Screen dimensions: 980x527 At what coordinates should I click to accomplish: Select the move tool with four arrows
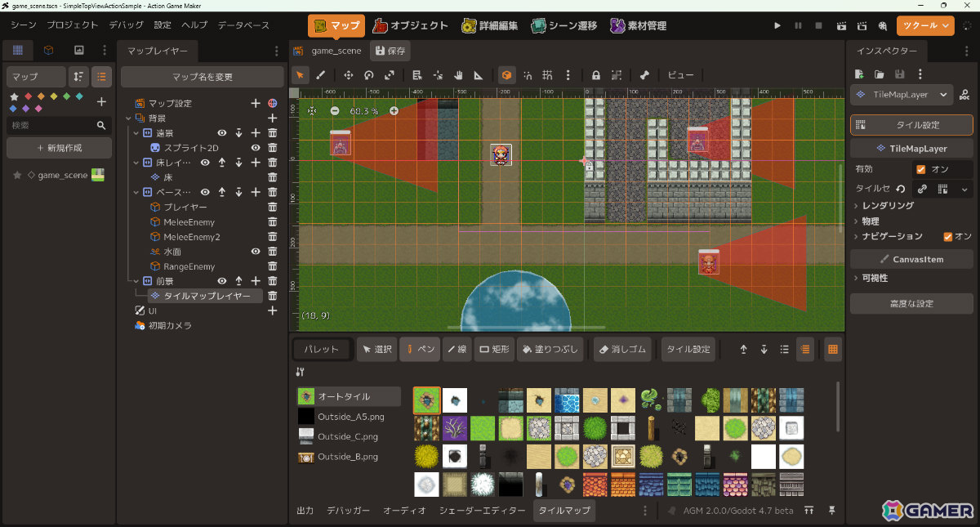click(349, 75)
